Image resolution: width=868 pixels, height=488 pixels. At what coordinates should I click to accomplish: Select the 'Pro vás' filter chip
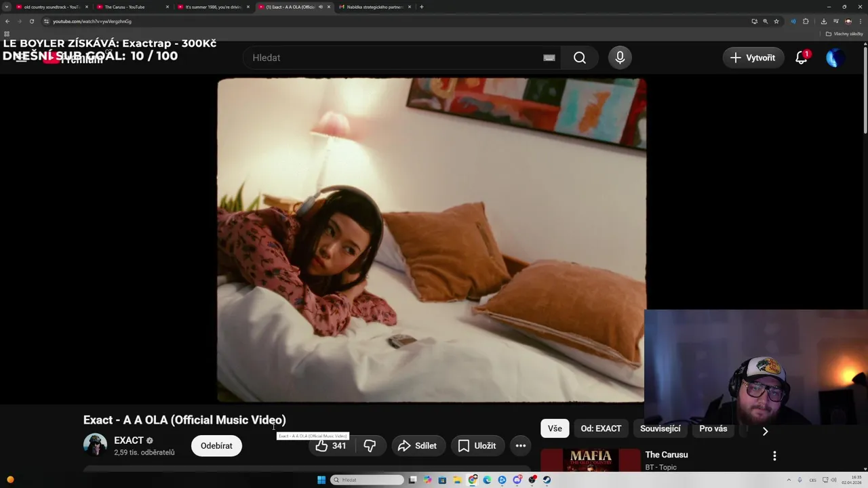point(713,428)
